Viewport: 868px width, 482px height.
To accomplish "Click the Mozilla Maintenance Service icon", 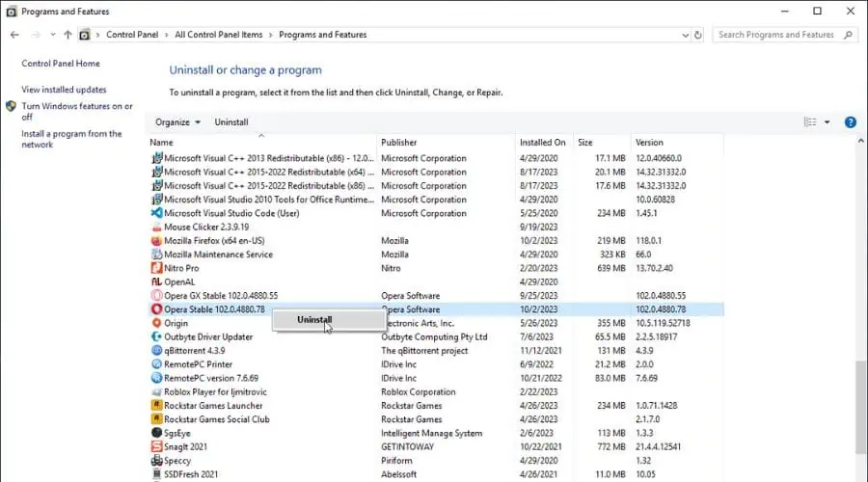I will click(x=156, y=254).
